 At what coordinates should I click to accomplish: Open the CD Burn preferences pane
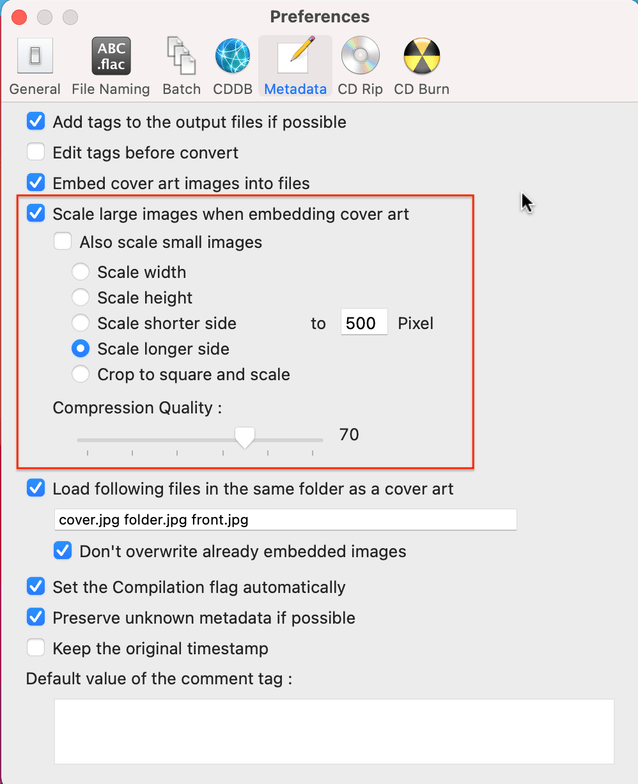pyautogui.click(x=421, y=66)
